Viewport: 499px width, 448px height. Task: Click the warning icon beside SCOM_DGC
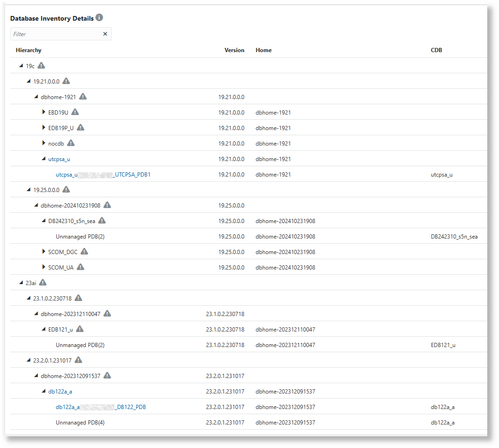tap(84, 252)
